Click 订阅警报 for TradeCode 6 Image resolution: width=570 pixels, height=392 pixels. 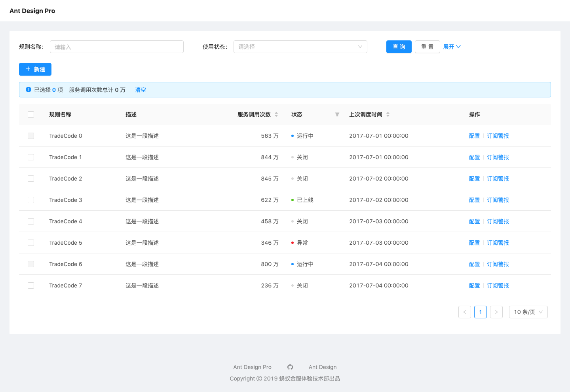point(498,264)
